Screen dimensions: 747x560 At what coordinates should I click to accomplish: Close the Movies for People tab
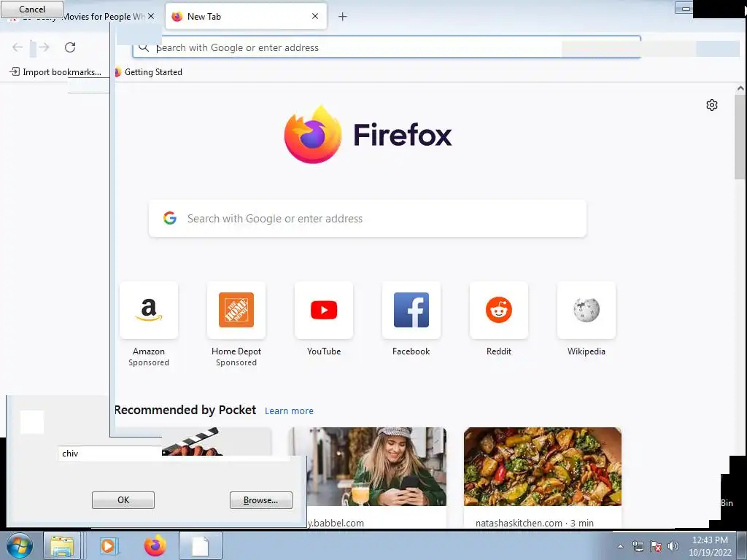(151, 16)
